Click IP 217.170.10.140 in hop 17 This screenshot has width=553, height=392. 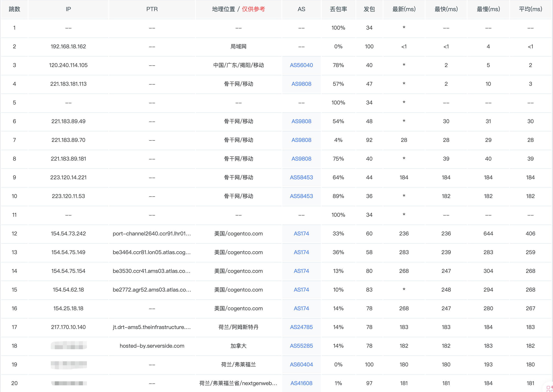point(68,327)
